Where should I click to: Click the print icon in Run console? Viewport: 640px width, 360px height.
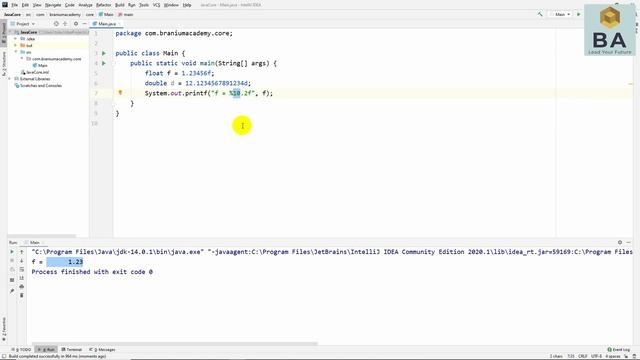tap(22, 286)
